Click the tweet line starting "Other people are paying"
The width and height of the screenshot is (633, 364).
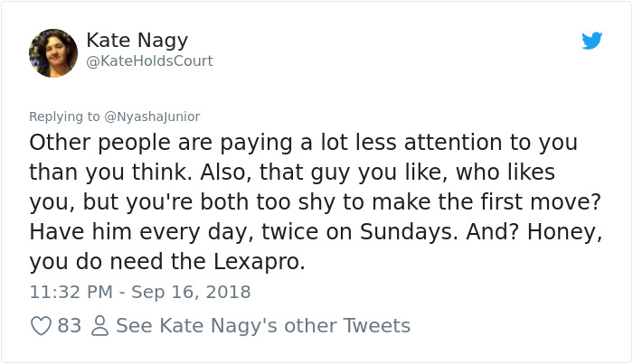(304, 143)
